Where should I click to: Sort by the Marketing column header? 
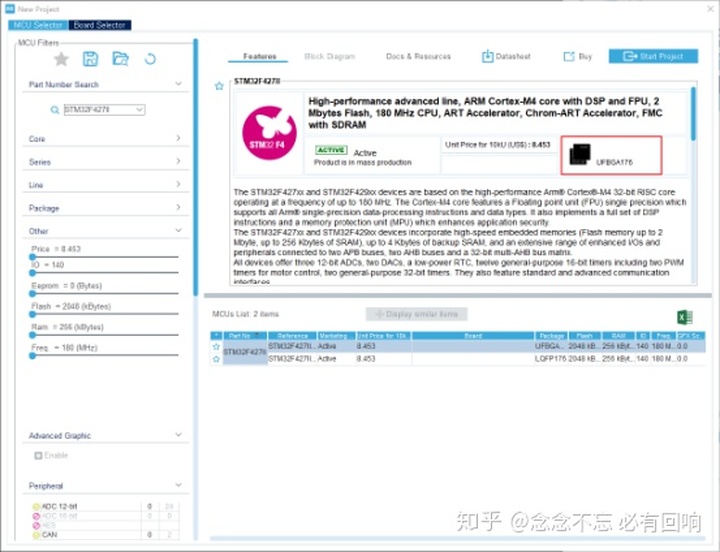(x=336, y=336)
